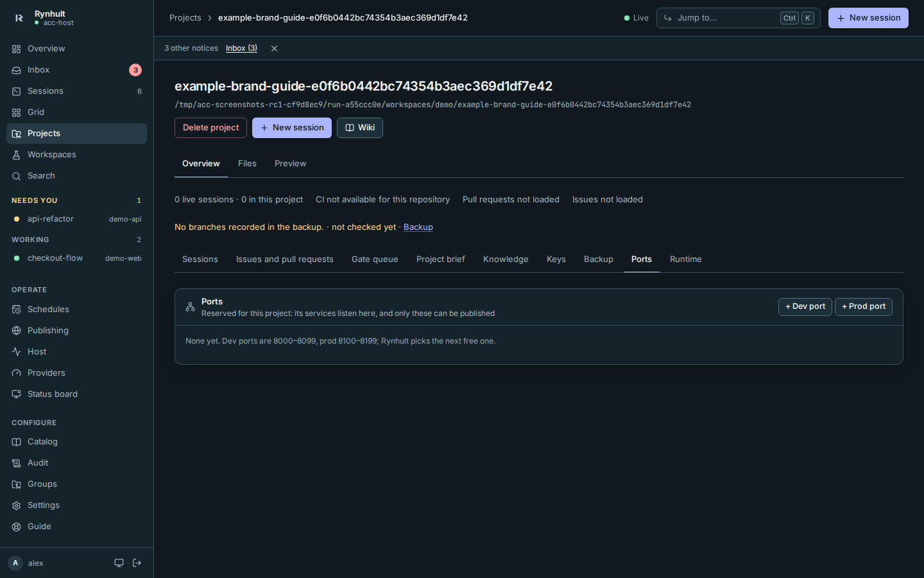This screenshot has width=924, height=578.
Task: Open the Guide page
Action: pyautogui.click(x=76, y=527)
